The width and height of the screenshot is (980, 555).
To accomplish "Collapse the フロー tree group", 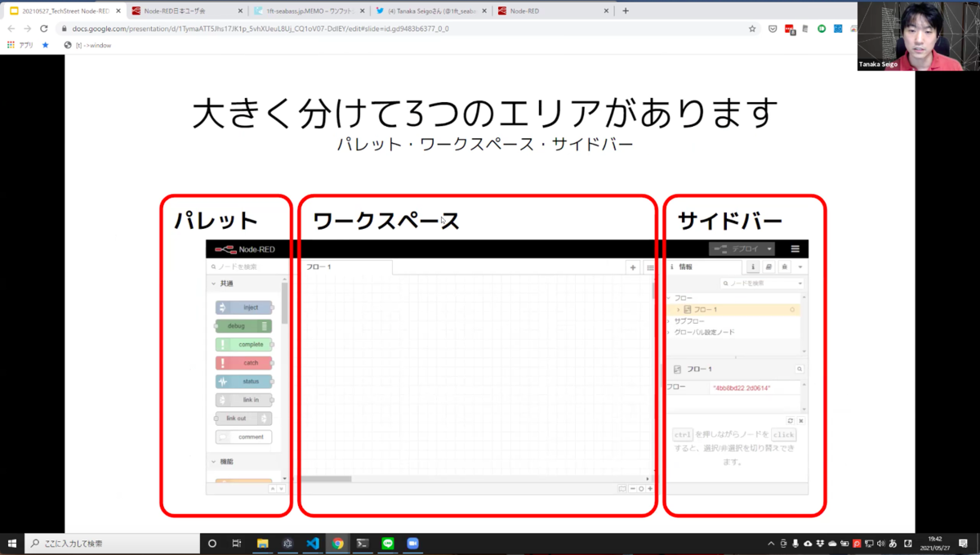I will pyautogui.click(x=669, y=298).
